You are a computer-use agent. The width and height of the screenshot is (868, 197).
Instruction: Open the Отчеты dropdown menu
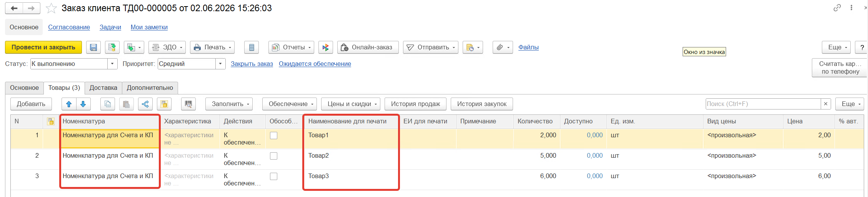click(291, 47)
